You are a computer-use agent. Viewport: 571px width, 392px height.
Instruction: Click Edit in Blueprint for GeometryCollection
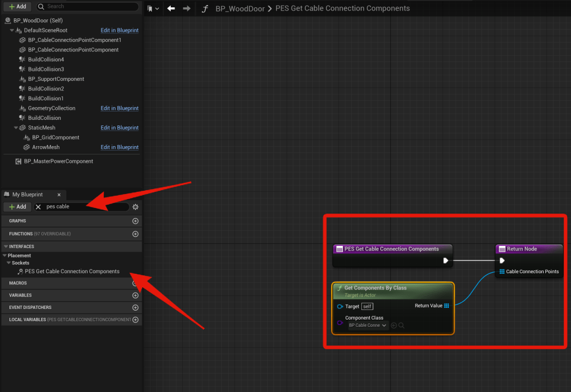click(119, 108)
